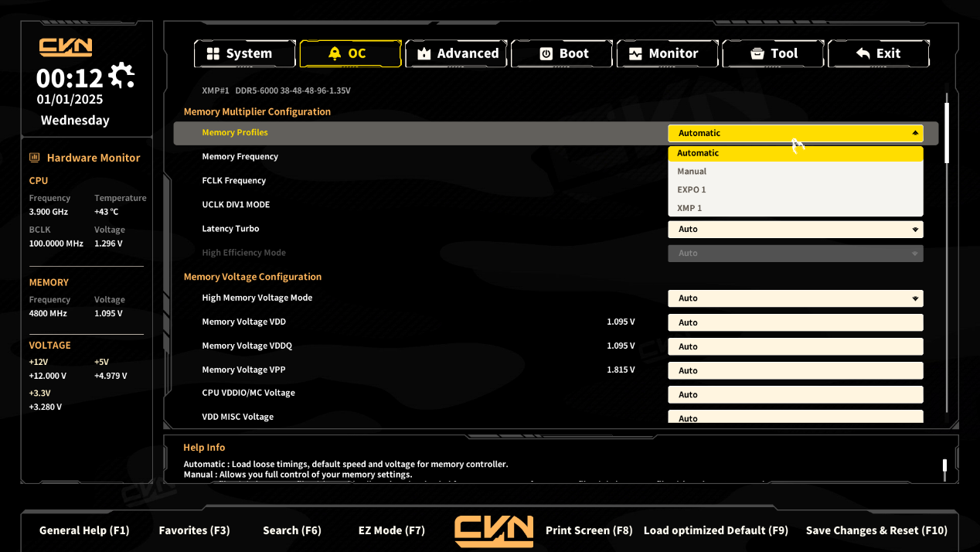980x552 pixels.
Task: Click the Tool tab toolbox icon
Action: click(x=757, y=53)
